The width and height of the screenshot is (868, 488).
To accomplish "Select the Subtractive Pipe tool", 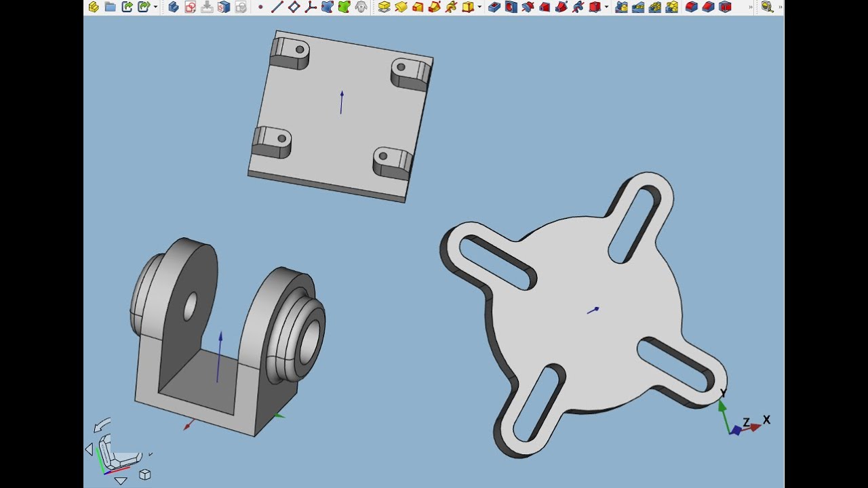I will [561, 7].
